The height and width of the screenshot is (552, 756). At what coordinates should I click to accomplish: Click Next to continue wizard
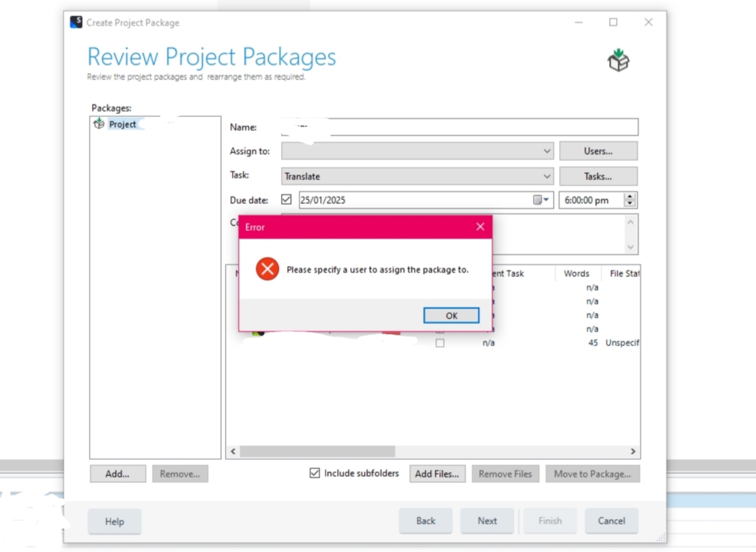[487, 521]
